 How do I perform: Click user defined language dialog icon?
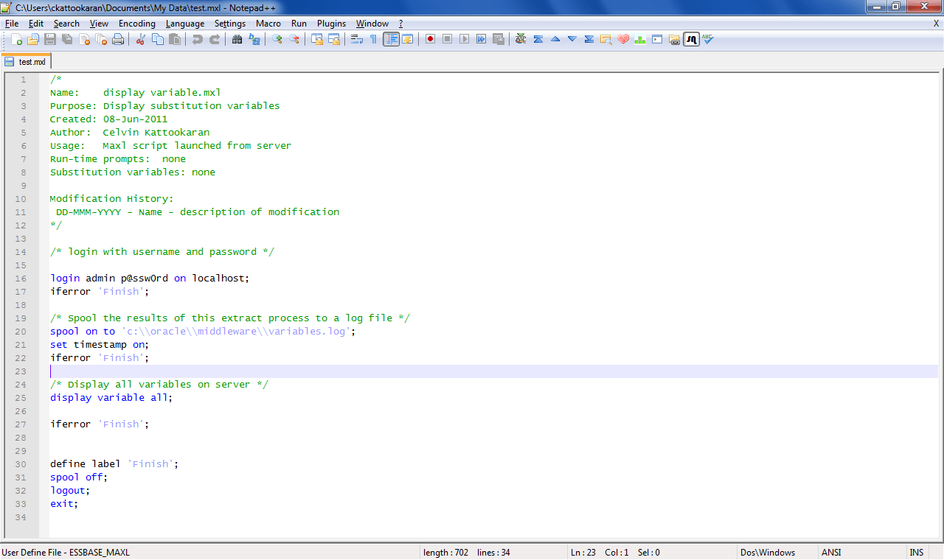pos(407,39)
